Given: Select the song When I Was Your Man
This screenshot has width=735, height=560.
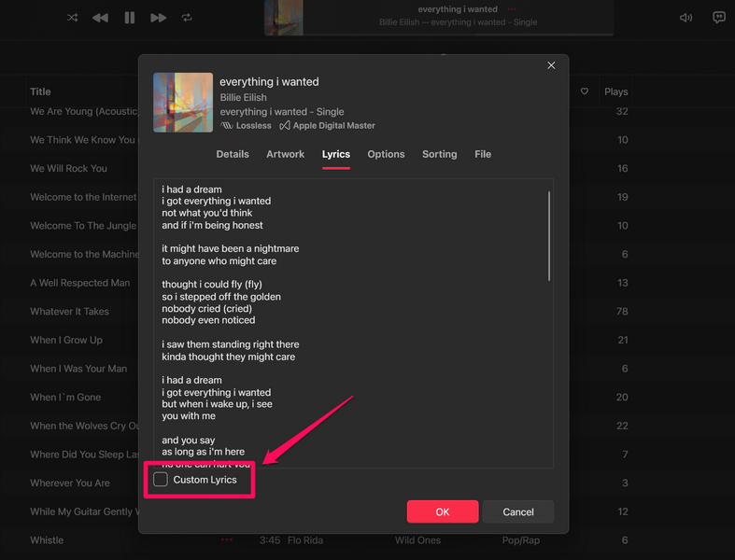Looking at the screenshot, I should click(78, 369).
